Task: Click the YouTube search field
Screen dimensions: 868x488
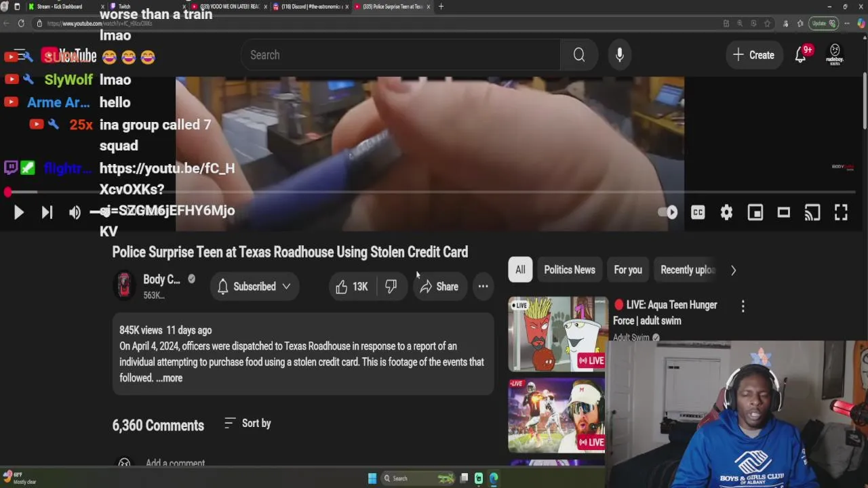Action: (400, 55)
